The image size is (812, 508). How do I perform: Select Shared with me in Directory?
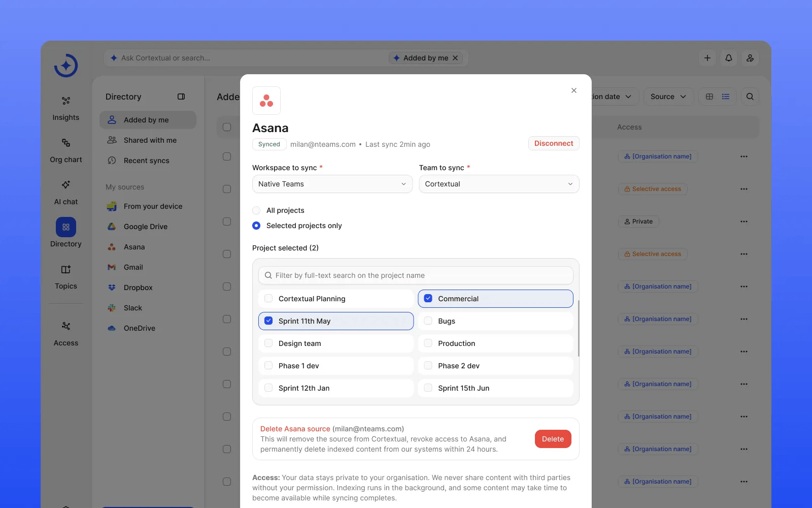[148, 140]
